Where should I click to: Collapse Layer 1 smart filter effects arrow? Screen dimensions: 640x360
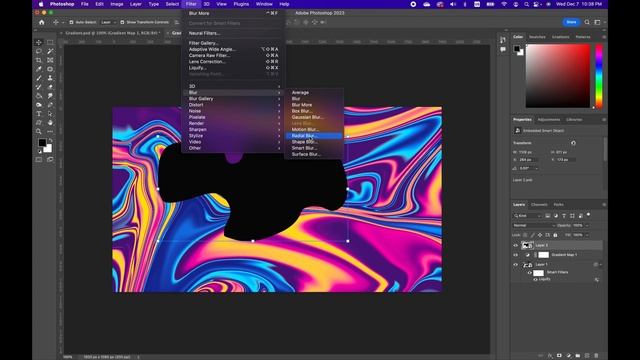pos(600,265)
